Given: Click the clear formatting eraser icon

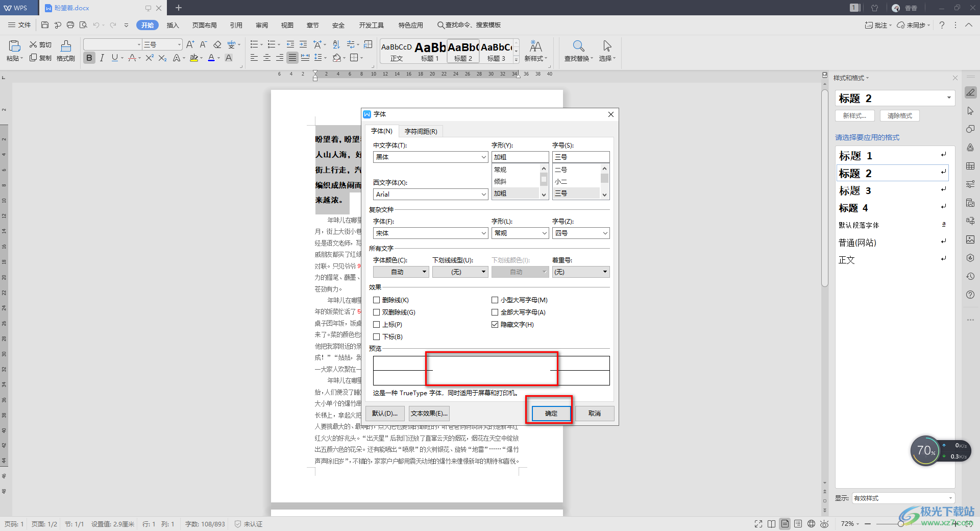Looking at the screenshot, I should click(217, 44).
